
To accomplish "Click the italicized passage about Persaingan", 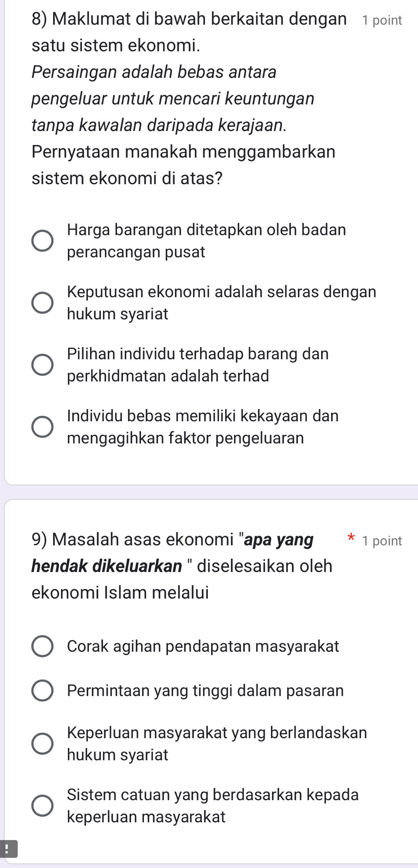I will tap(161, 98).
